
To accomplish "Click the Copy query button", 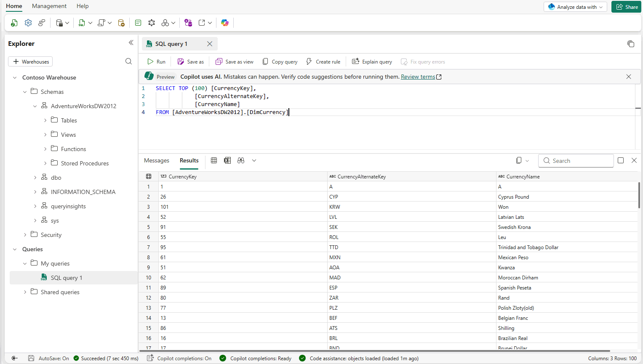I will pyautogui.click(x=280, y=61).
